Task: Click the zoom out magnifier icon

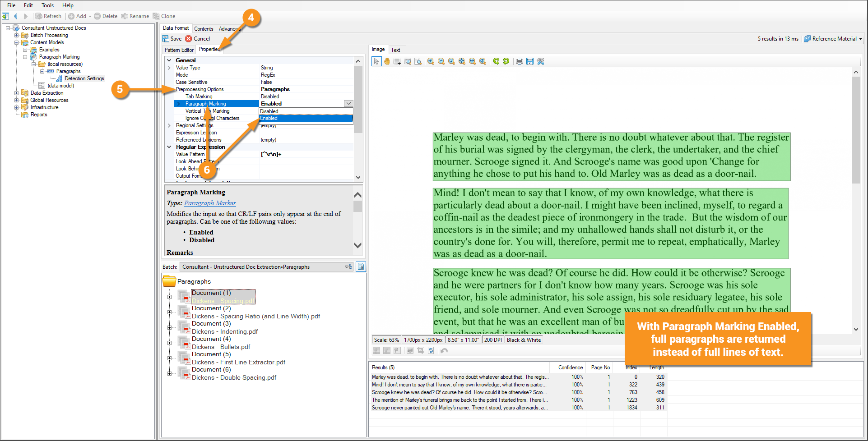Action: (441, 61)
